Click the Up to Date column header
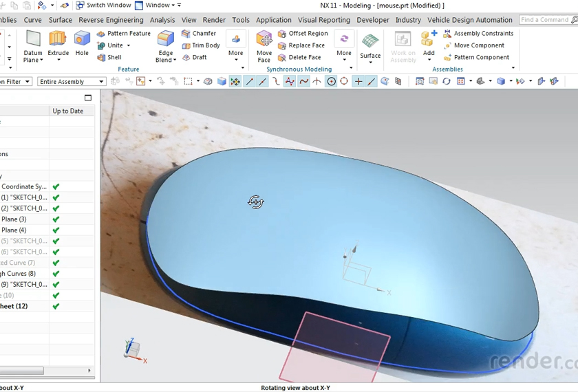This screenshot has height=392, width=578. click(x=67, y=111)
